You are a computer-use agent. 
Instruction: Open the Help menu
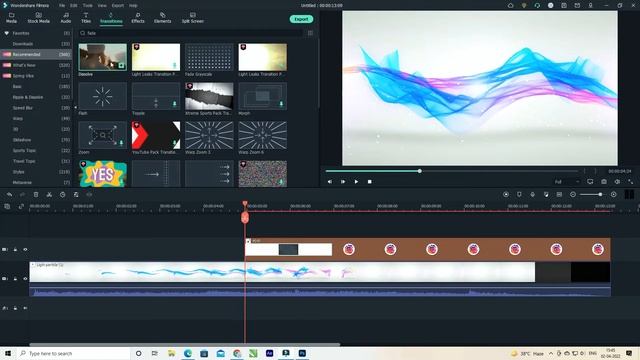click(x=133, y=6)
